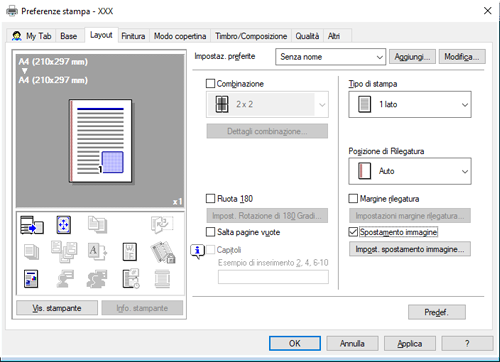Click the date/time header-footer icon with clock

pos(131,279)
